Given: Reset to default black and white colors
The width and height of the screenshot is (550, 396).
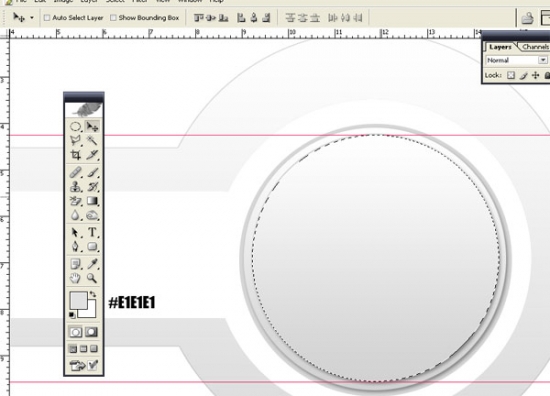Looking at the screenshot, I should (72, 315).
